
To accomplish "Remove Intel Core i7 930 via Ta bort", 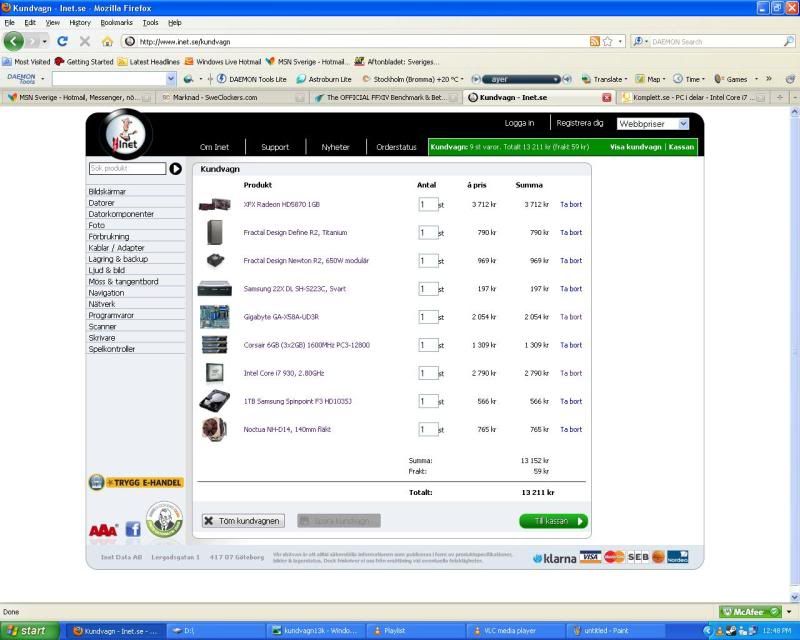I will pyautogui.click(x=570, y=373).
